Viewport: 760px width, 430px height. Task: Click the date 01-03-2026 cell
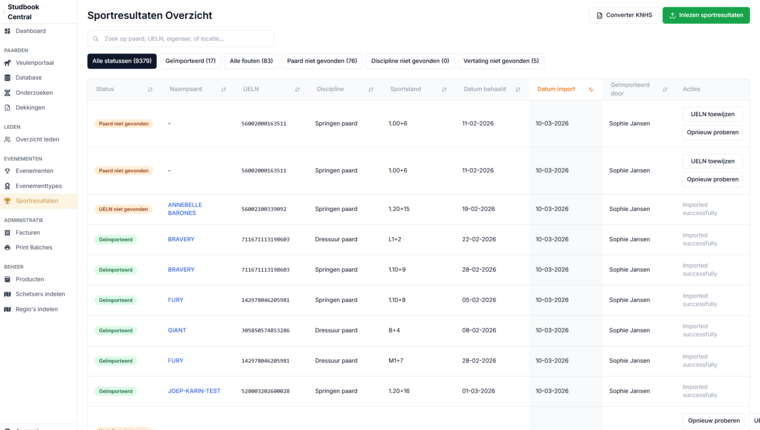(x=478, y=391)
